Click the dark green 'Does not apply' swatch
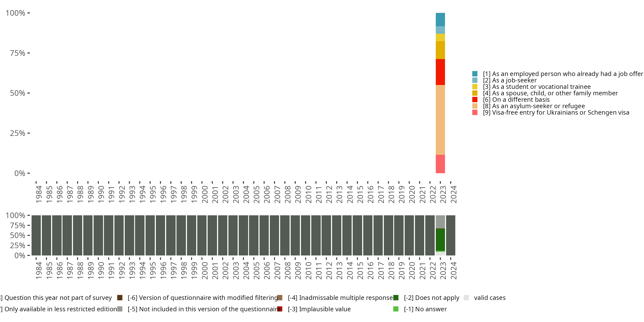Image resolution: width=644 pixels, height=322 pixels. coord(396,298)
